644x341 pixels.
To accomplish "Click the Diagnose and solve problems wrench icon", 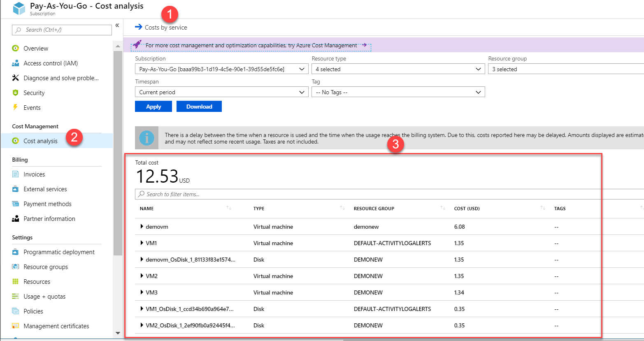I will click(x=16, y=78).
